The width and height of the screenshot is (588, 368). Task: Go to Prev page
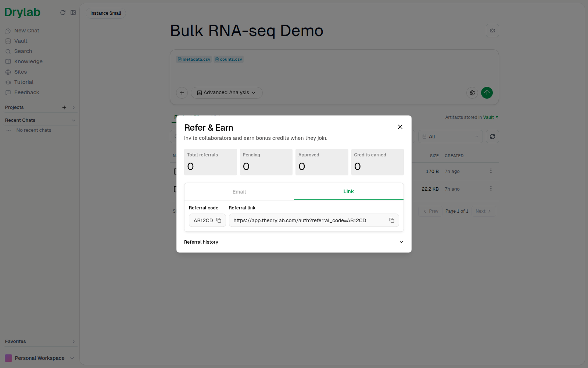(x=431, y=211)
